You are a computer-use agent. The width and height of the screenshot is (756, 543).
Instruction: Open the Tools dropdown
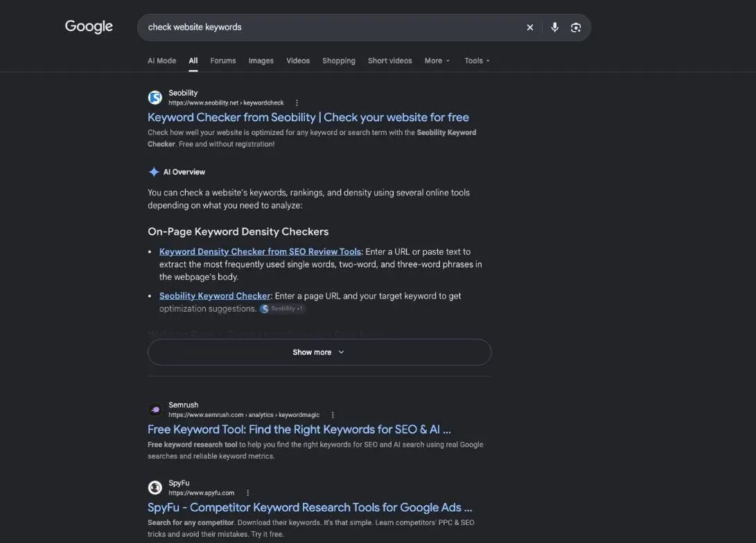tap(477, 61)
